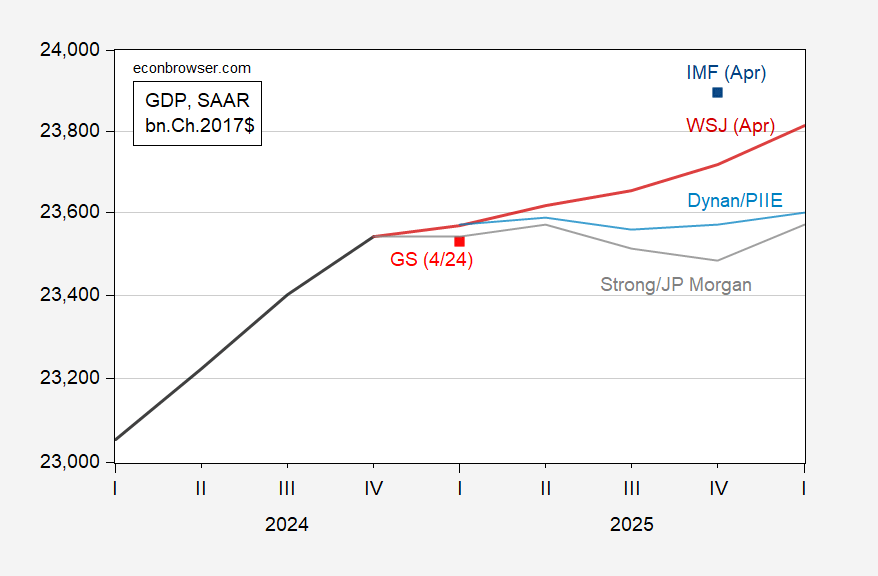The width and height of the screenshot is (878, 576).
Task: Click the 'bn.Ch.2017$' units text
Action: (x=200, y=125)
